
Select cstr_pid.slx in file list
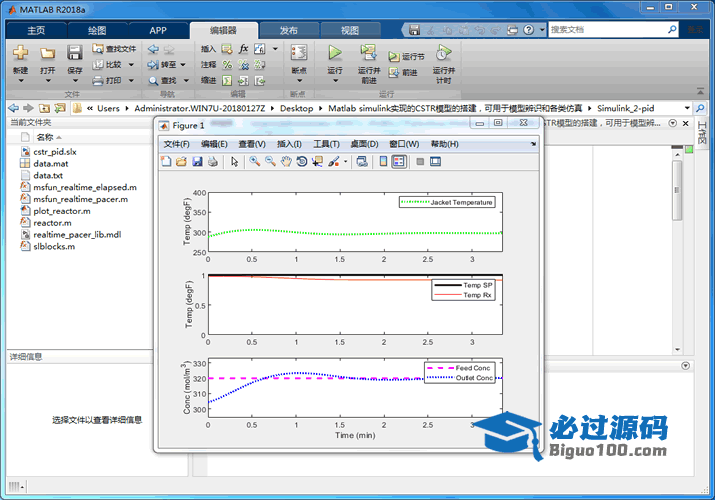tap(55, 152)
